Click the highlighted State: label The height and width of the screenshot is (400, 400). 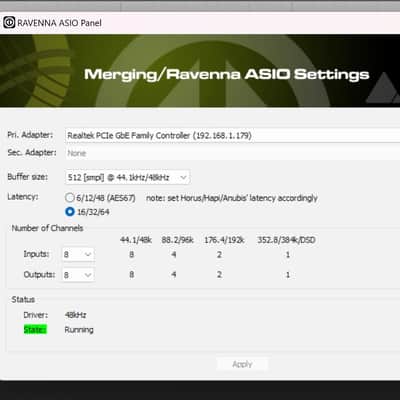tap(35, 329)
